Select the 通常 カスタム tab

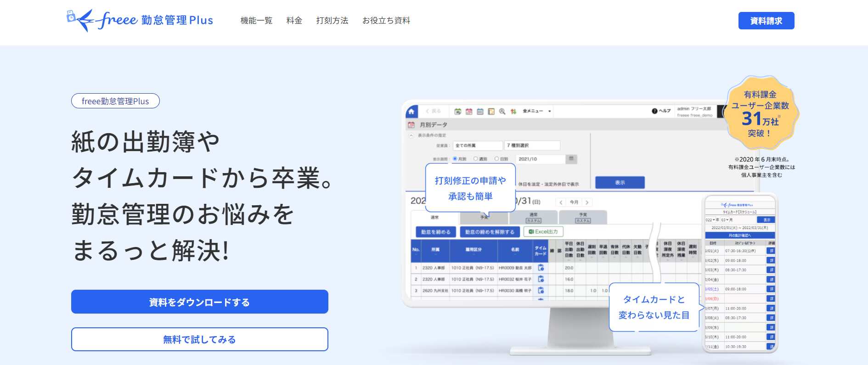pos(533,218)
